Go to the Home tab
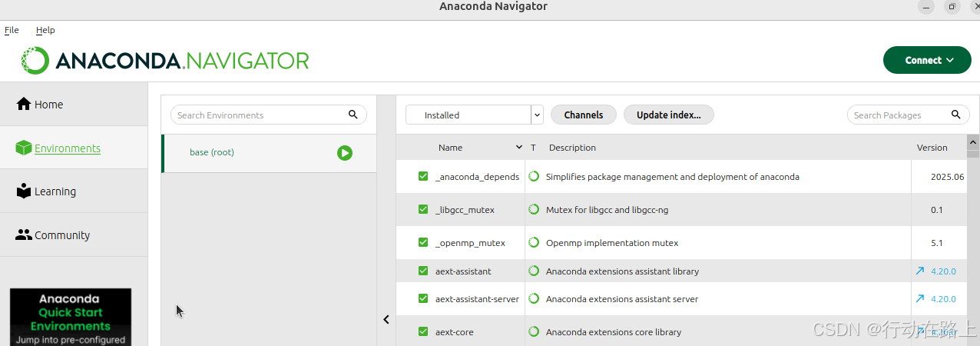Screen dimensions: 980x346 point(74,105)
